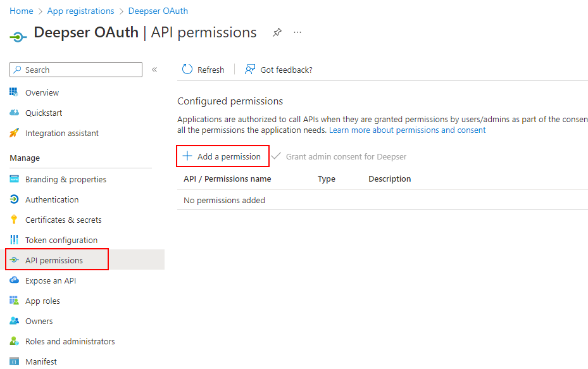The width and height of the screenshot is (588, 369).
Task: Click the Token configuration bars icon
Action: [14, 240]
